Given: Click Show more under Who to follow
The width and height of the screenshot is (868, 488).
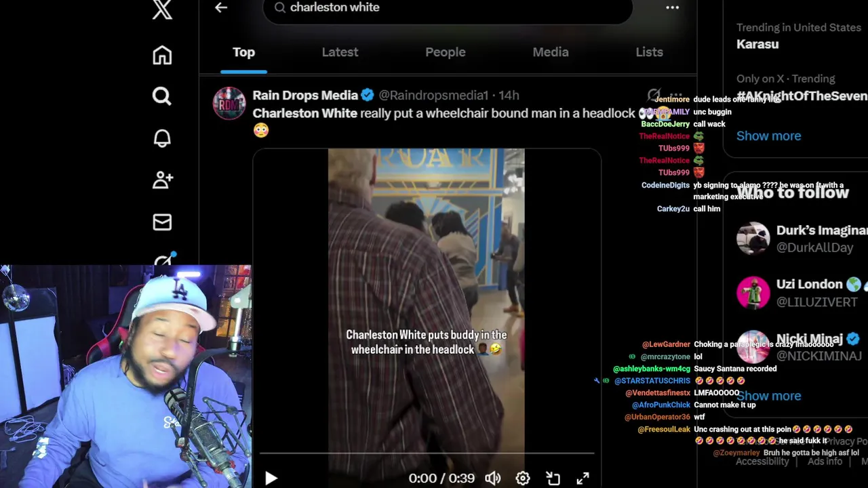Looking at the screenshot, I should (768, 396).
